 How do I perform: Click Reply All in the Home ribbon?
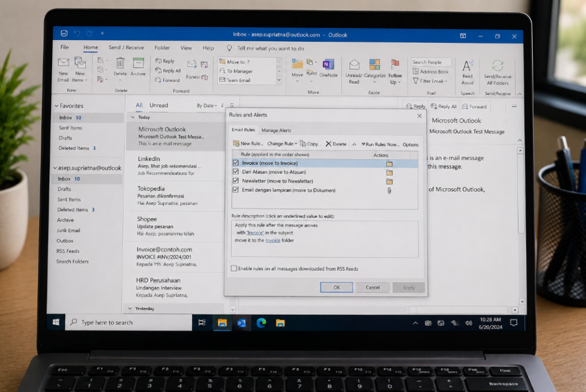click(x=168, y=70)
